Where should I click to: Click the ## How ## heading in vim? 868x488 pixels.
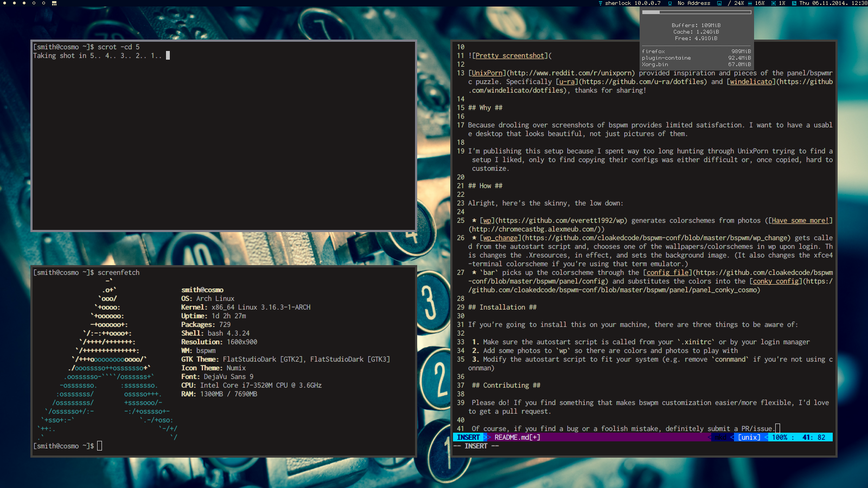[x=486, y=186]
